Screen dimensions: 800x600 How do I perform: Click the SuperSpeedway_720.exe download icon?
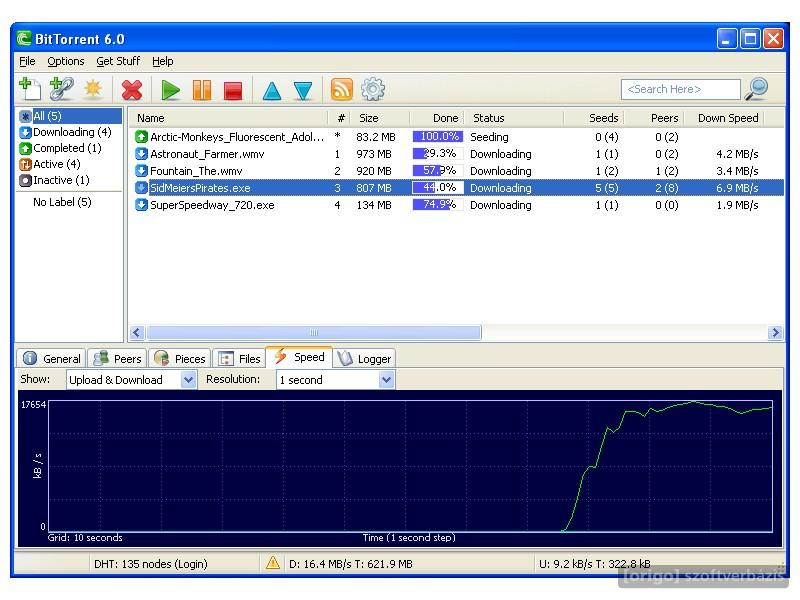141,205
